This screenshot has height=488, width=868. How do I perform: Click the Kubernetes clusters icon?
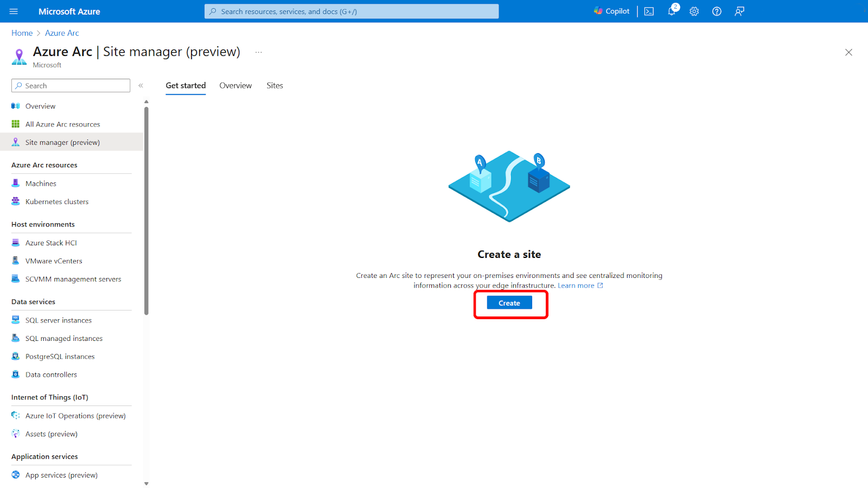16,201
